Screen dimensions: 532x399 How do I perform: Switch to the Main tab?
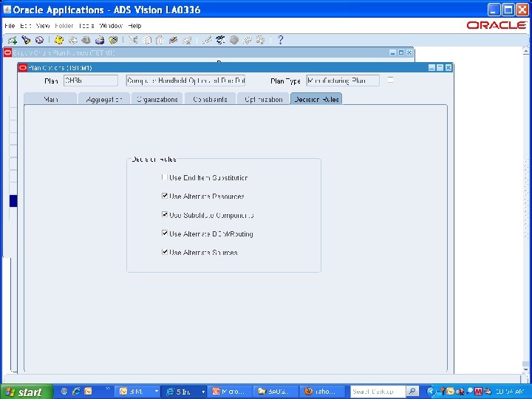50,99
